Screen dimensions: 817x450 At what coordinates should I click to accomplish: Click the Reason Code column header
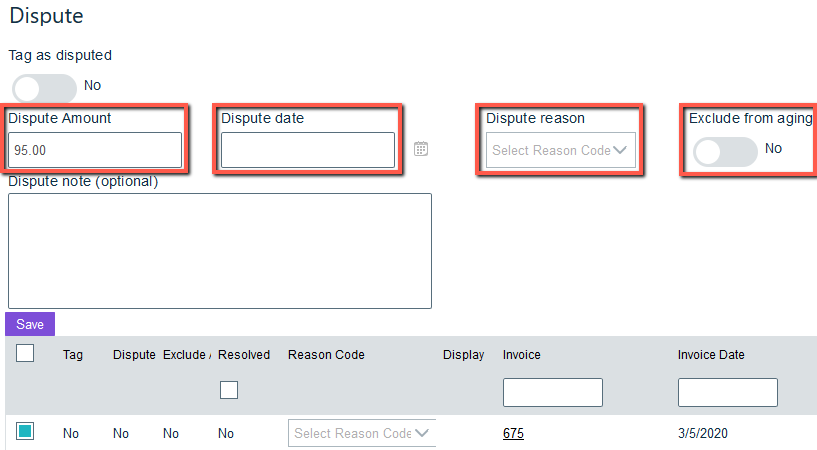(x=326, y=355)
